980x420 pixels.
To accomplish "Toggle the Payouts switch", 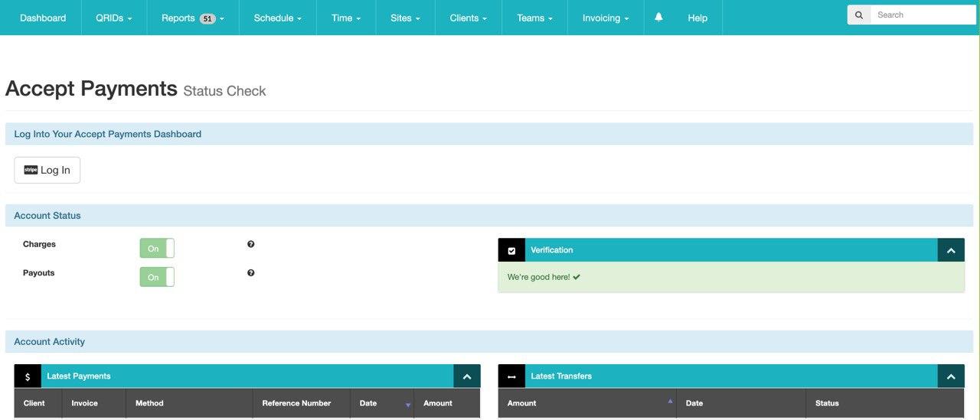I will click(x=157, y=277).
